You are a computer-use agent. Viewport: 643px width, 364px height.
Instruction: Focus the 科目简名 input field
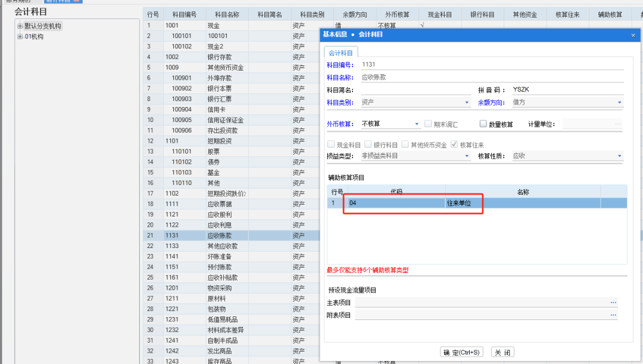click(x=416, y=90)
